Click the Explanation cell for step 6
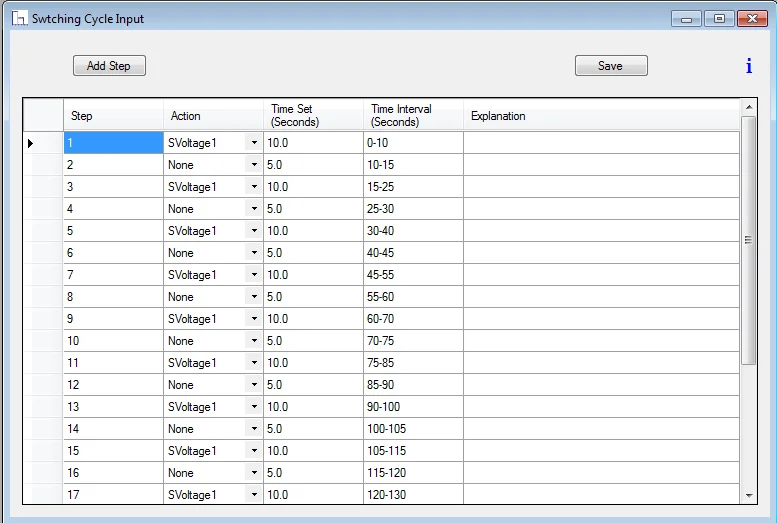Viewport: 777px width, 523px height. pyautogui.click(x=600, y=253)
